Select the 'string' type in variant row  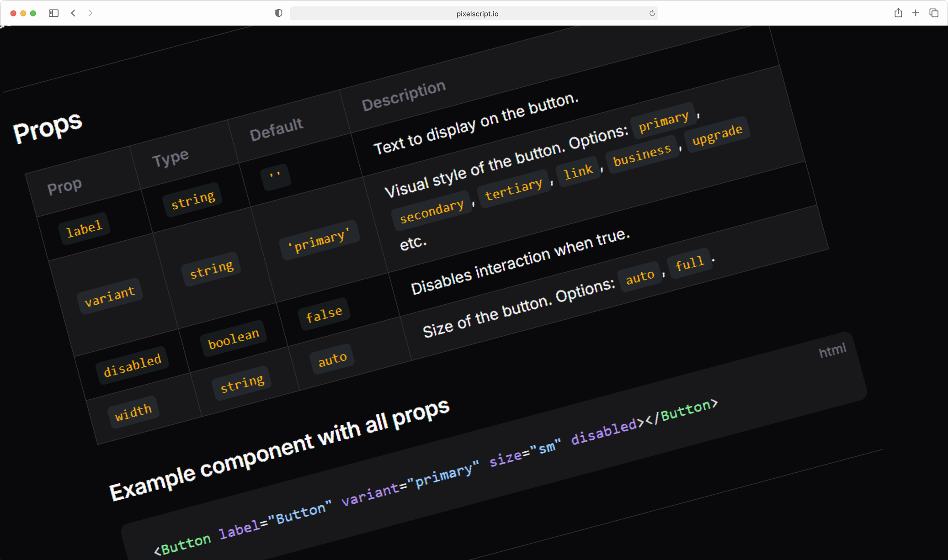pos(212,269)
